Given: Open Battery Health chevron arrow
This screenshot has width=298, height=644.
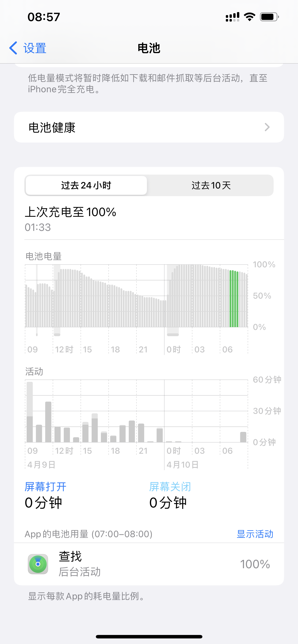Looking at the screenshot, I should pos(267,127).
